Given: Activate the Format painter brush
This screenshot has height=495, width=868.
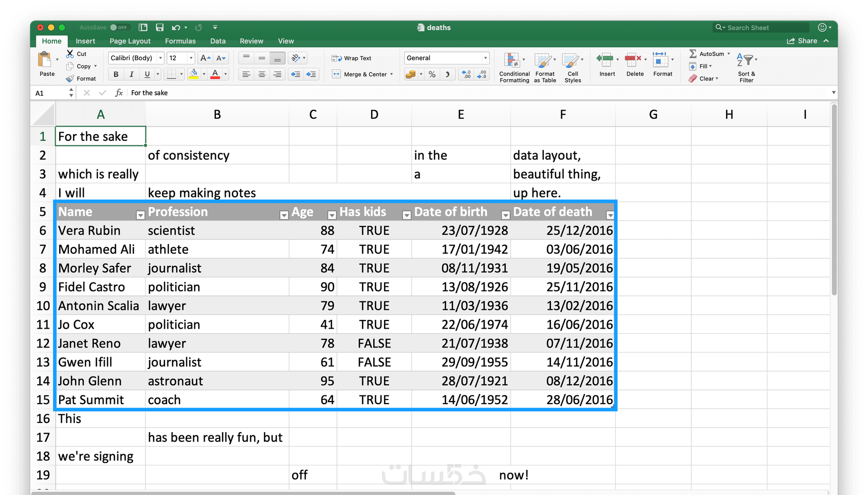Looking at the screenshot, I should pyautogui.click(x=70, y=79).
